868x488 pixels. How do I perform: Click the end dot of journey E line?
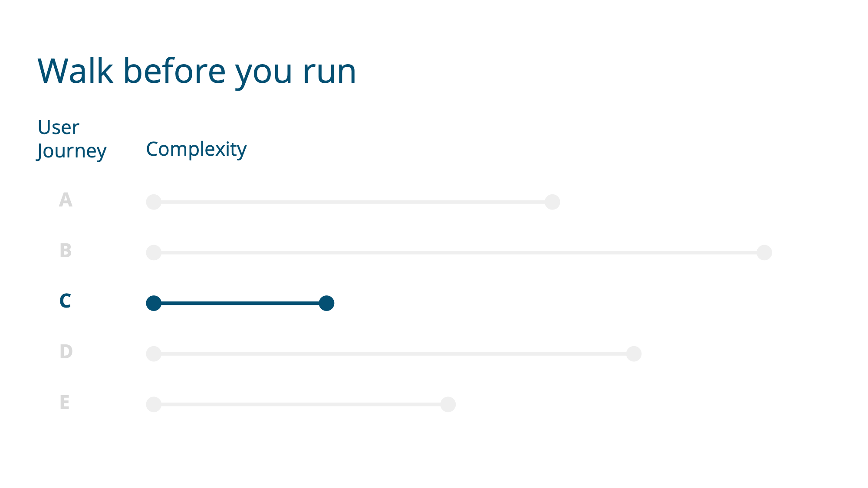448,404
